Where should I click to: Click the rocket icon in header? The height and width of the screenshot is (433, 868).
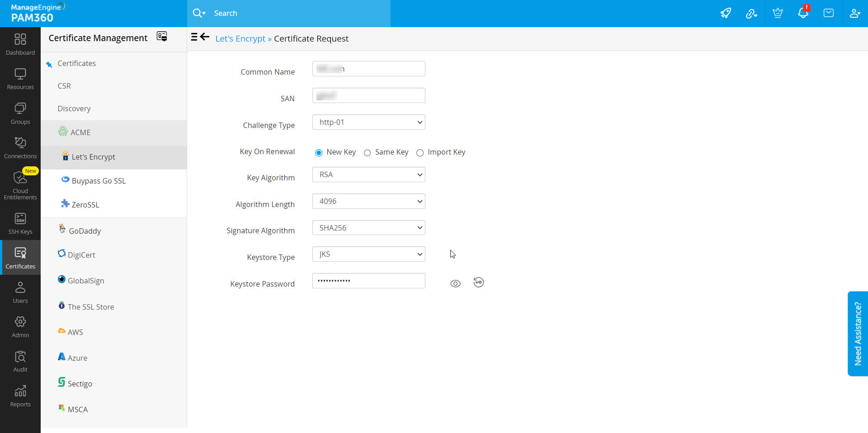coord(726,13)
